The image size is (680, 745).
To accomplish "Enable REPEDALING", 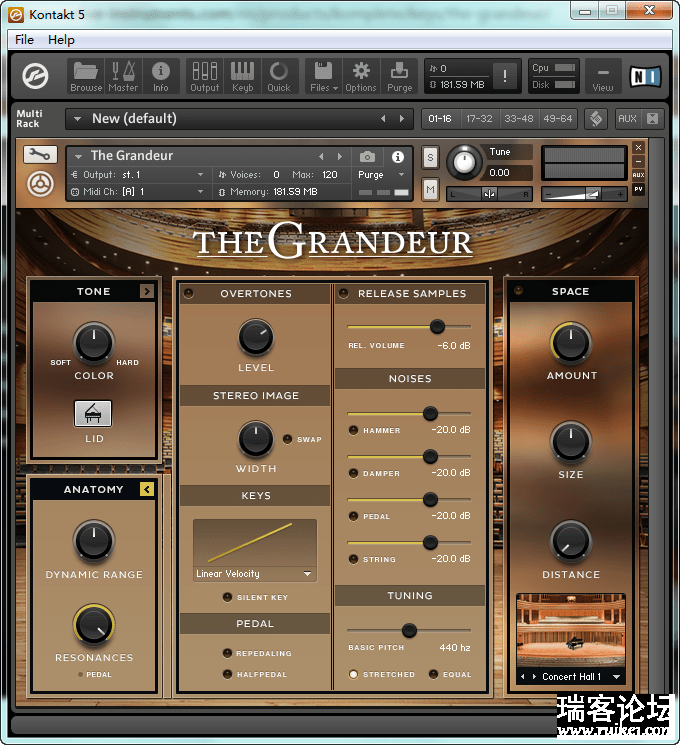I will point(228,653).
